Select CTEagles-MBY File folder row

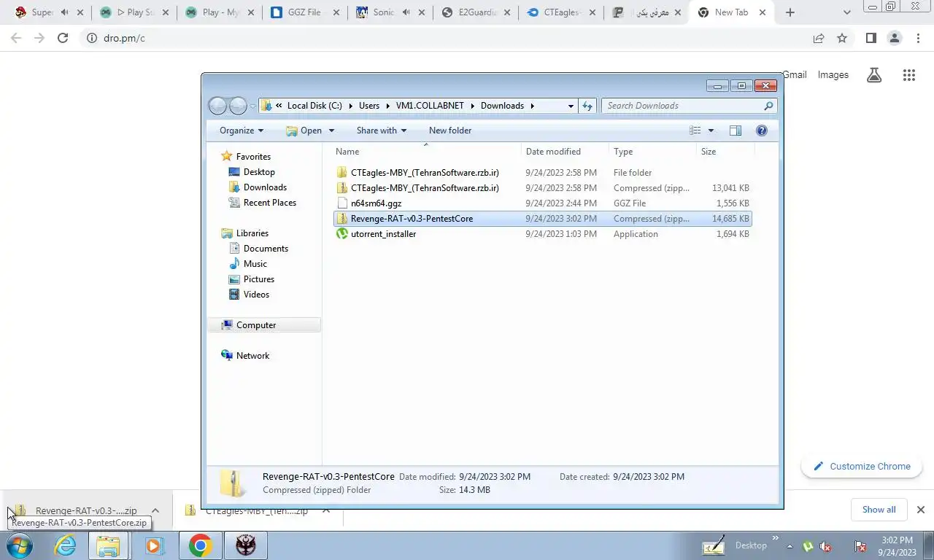point(542,173)
